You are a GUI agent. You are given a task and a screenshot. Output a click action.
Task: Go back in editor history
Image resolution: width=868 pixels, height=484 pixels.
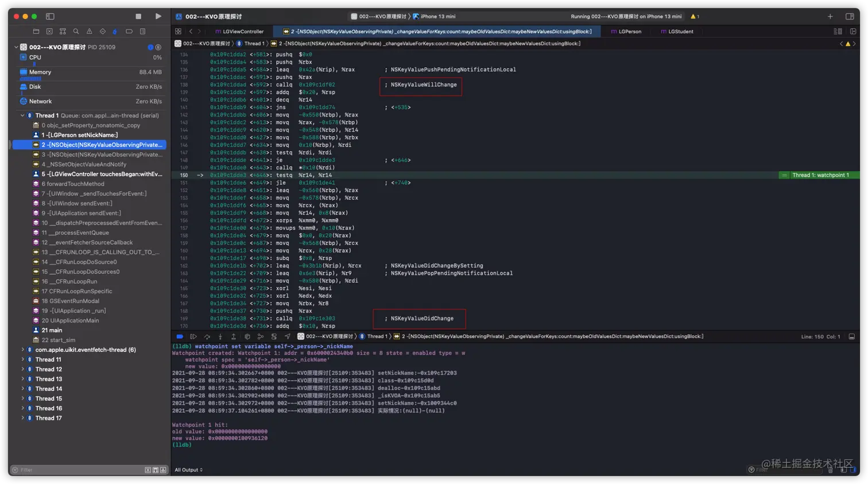[x=191, y=32]
